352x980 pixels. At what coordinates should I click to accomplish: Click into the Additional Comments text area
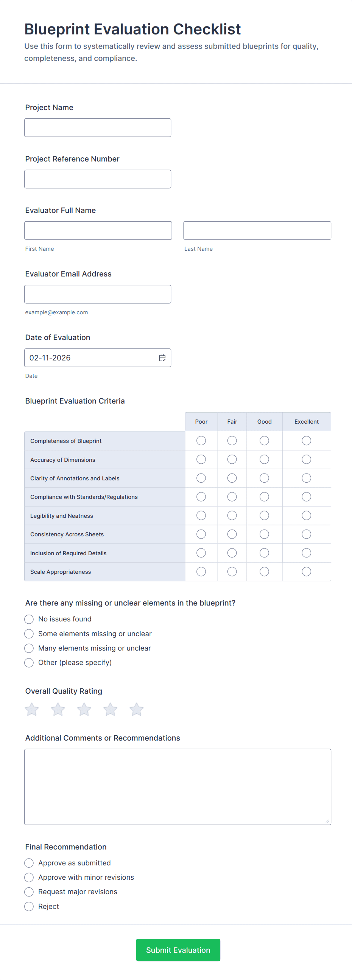click(x=178, y=787)
